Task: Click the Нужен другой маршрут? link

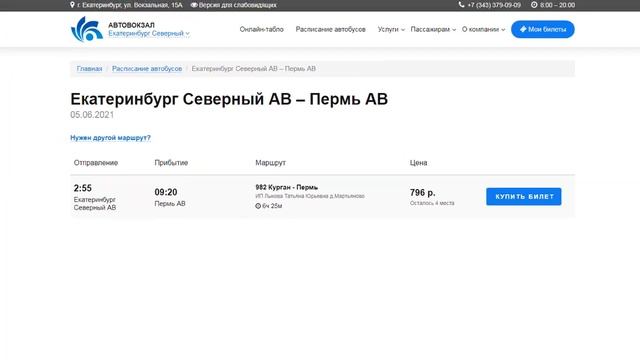Action: (x=110, y=138)
